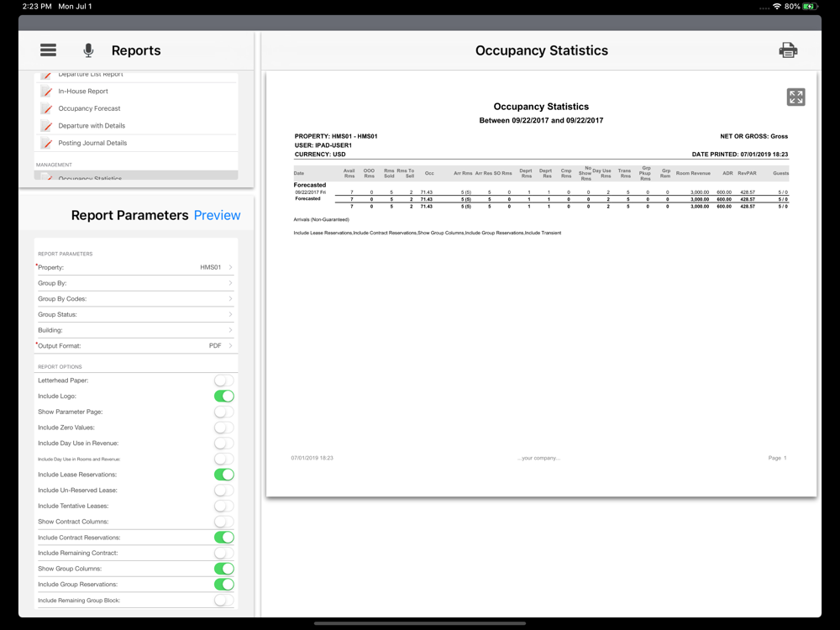Open Posting Journal Details report
The image size is (840, 630).
tap(136, 143)
